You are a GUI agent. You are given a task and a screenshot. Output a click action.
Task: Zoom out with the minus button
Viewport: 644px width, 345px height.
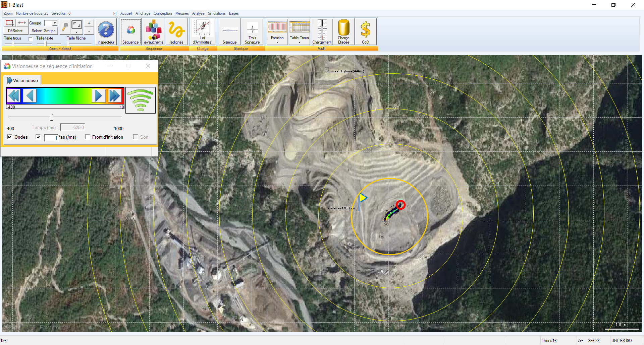point(89,31)
